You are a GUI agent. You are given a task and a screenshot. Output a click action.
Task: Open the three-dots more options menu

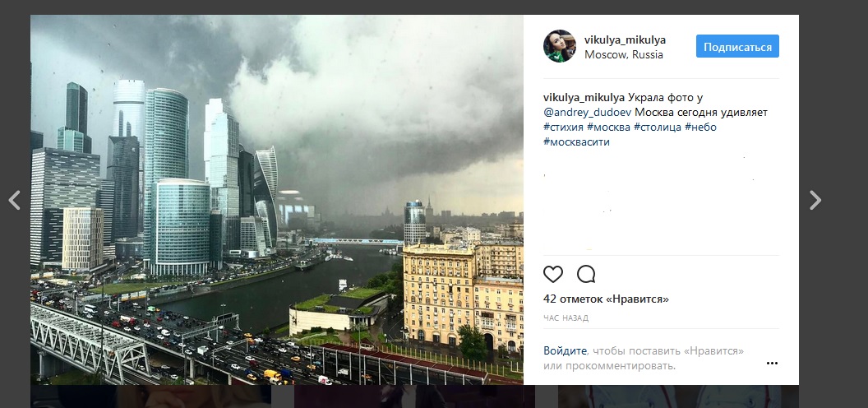point(772,363)
